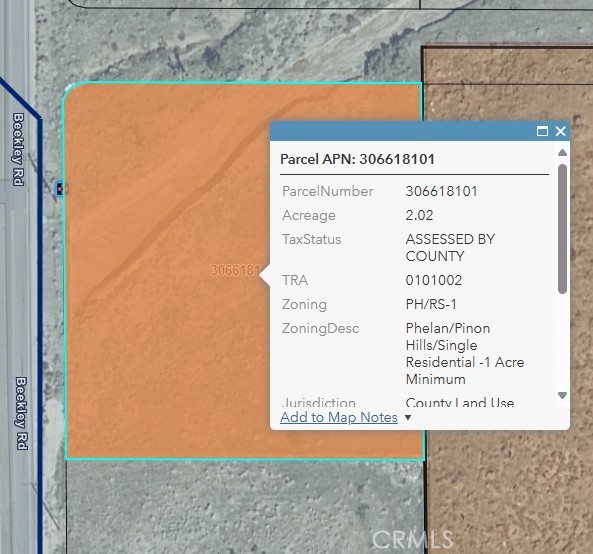
Task: Click the TRA value 0101002
Action: point(434,280)
